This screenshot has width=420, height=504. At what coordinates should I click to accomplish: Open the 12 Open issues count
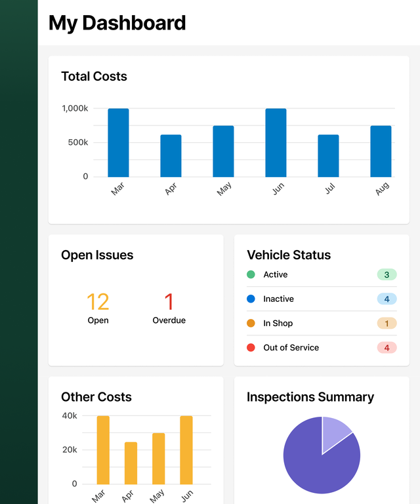click(x=98, y=302)
